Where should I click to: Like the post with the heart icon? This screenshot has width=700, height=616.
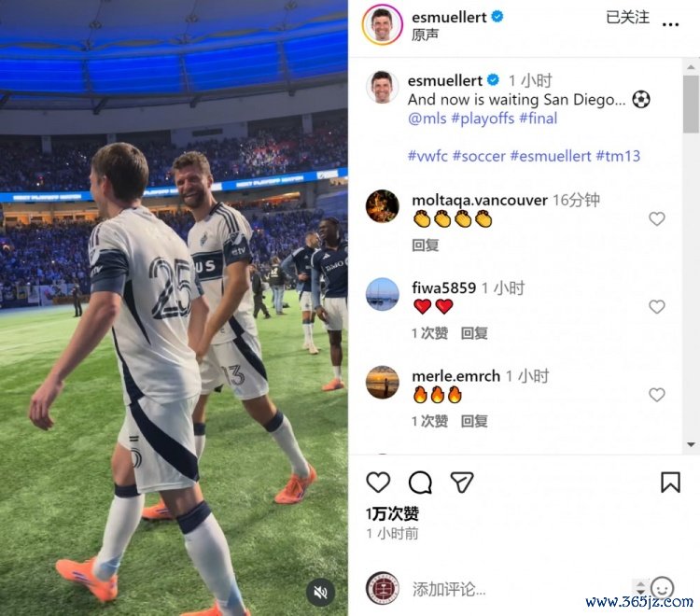378,483
